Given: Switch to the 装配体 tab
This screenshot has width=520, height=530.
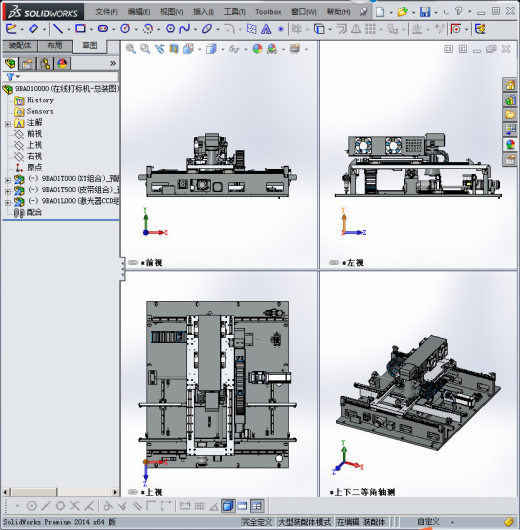Looking at the screenshot, I should click(20, 45).
